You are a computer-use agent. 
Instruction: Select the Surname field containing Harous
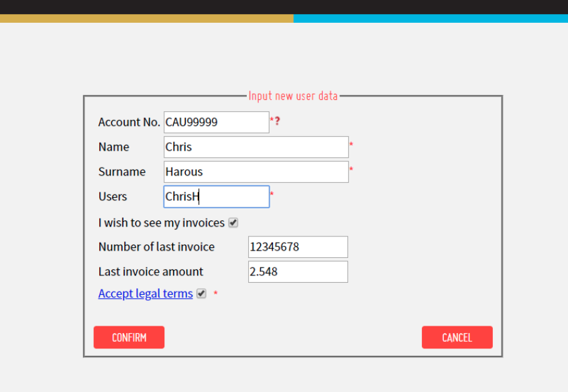pos(256,172)
